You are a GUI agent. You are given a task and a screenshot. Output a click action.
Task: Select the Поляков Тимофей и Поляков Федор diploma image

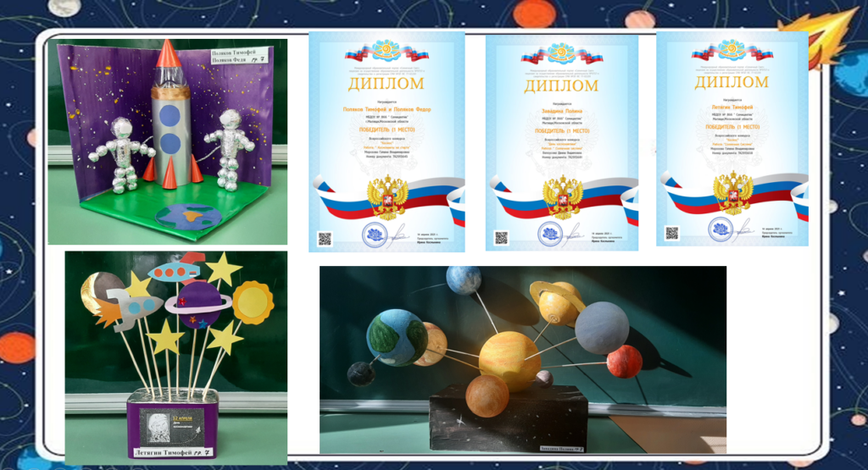[x=387, y=141]
